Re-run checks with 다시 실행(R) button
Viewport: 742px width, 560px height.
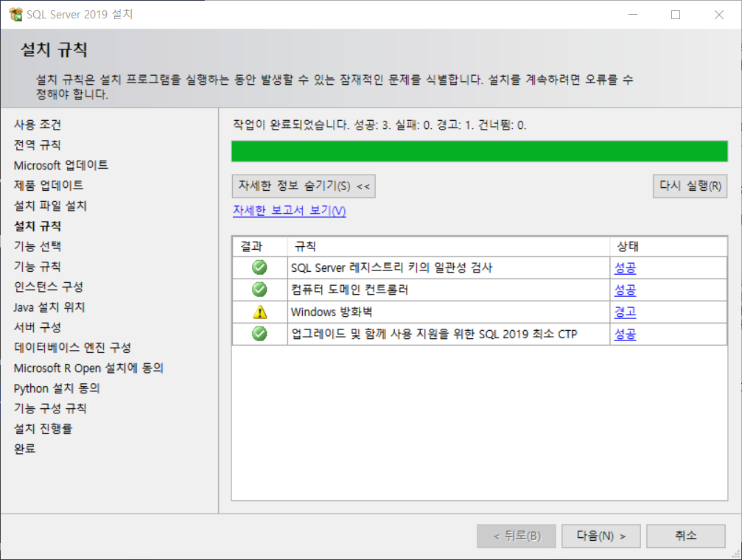click(690, 186)
